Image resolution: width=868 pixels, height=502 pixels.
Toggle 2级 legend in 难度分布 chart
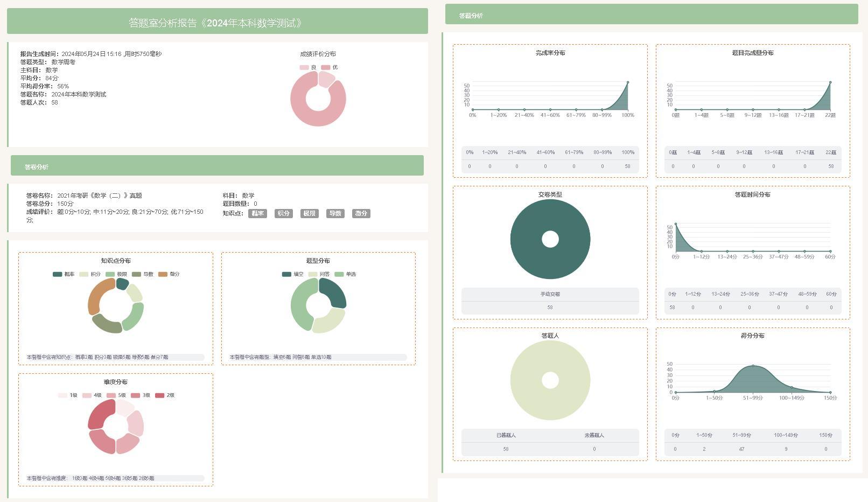(165, 395)
